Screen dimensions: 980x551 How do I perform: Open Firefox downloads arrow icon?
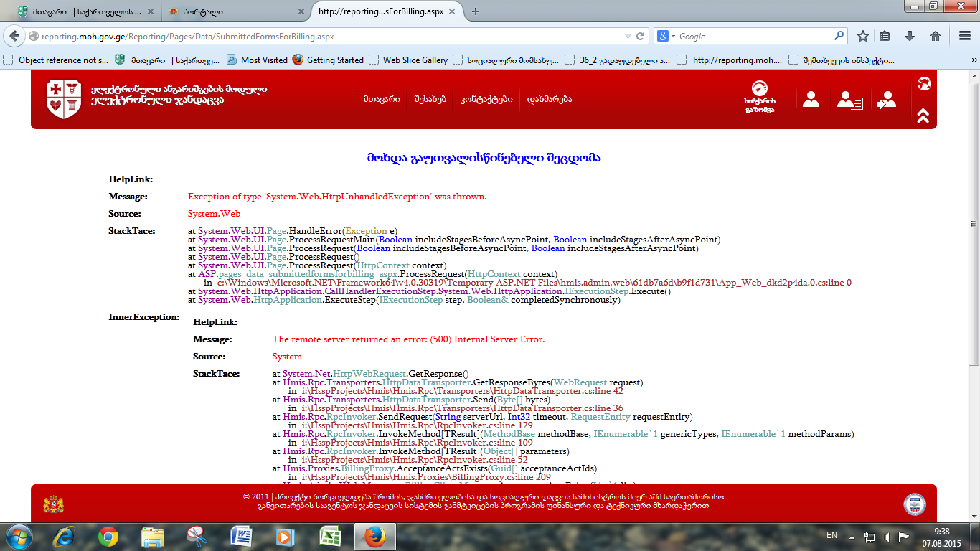click(910, 36)
